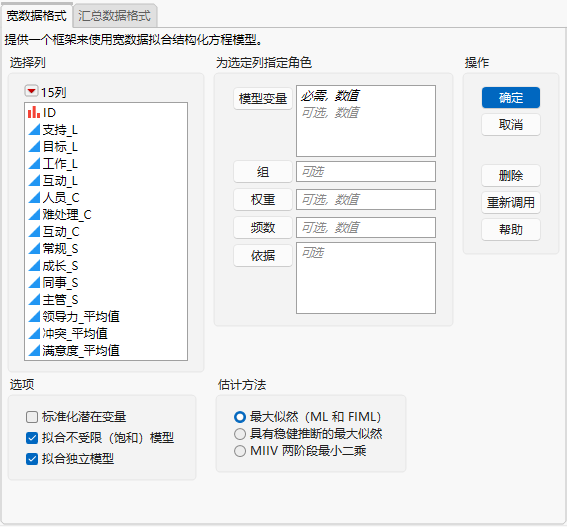Select column name 成长_S in list
This screenshot has height=527, width=567.
pyautogui.click(x=60, y=265)
